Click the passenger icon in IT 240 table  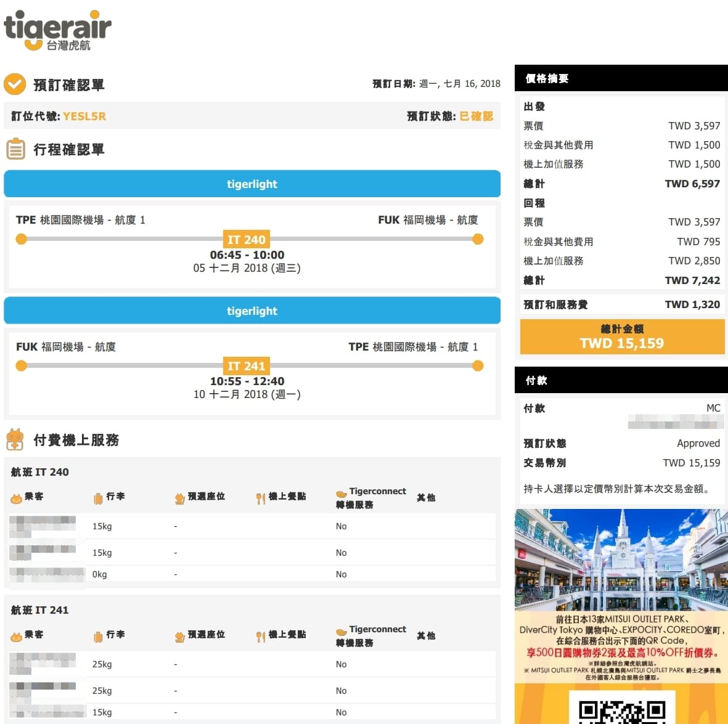(x=16, y=498)
